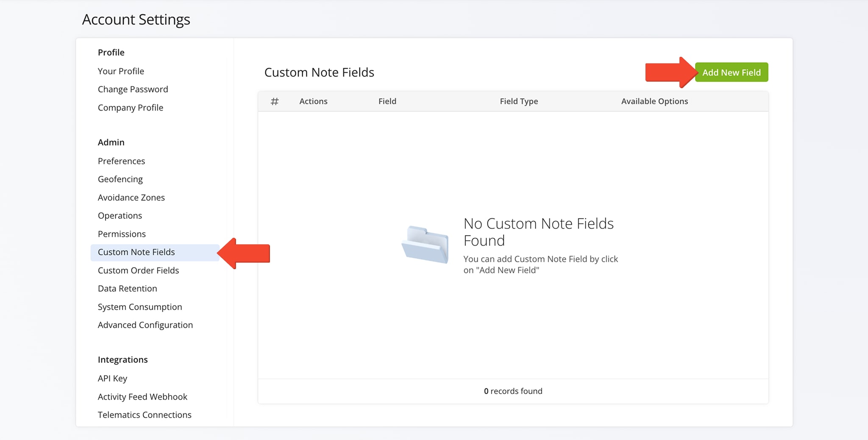Open the Operations settings
The width and height of the screenshot is (868, 440).
click(120, 216)
